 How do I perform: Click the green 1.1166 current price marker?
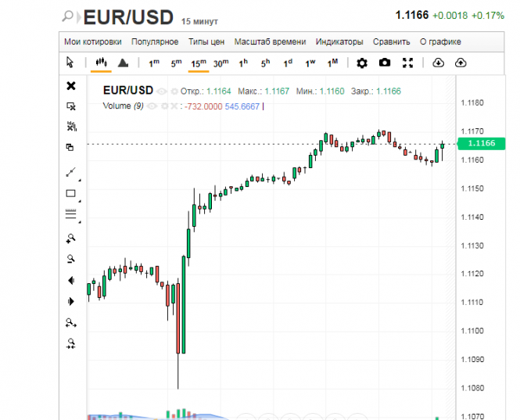click(x=481, y=143)
